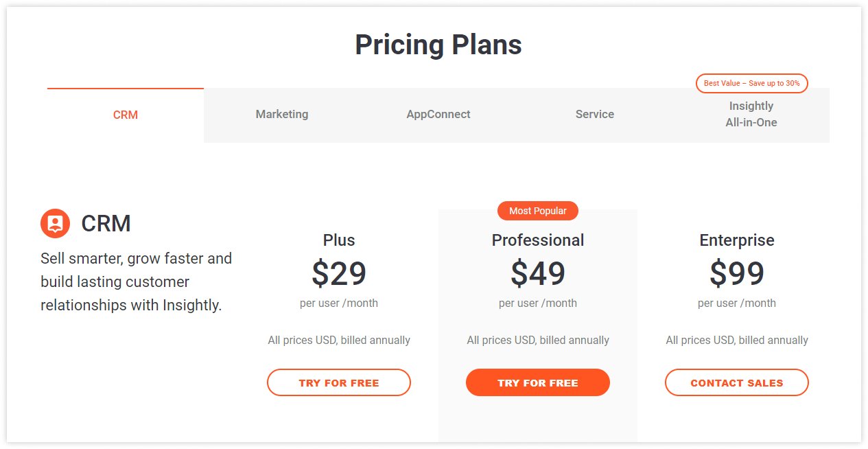Click the Most Popular badge
Screen dimensions: 868x449
pyautogui.click(x=538, y=211)
